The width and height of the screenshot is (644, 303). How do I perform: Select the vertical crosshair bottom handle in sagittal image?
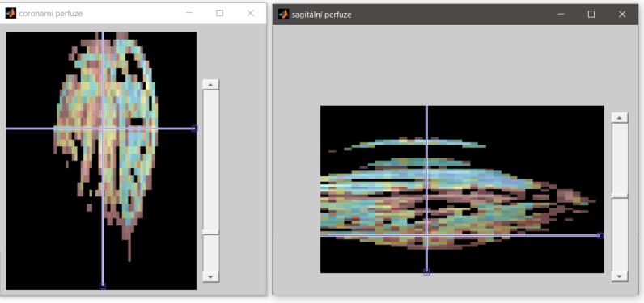click(426, 271)
